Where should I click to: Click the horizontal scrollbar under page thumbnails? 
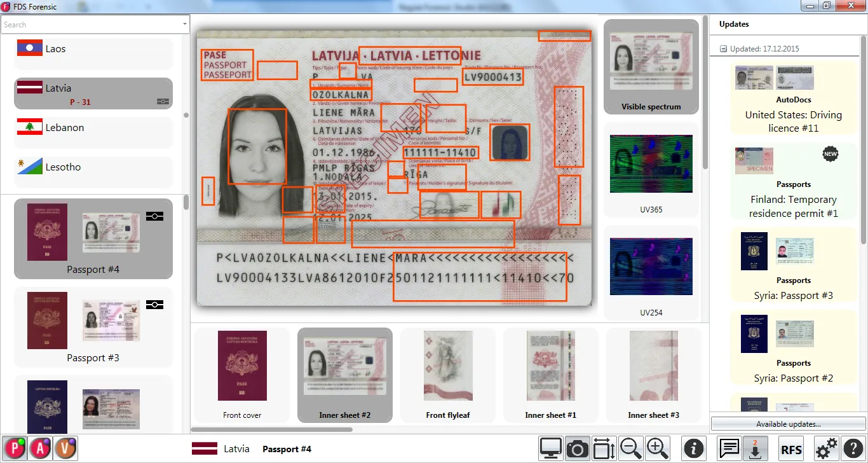tap(273, 429)
